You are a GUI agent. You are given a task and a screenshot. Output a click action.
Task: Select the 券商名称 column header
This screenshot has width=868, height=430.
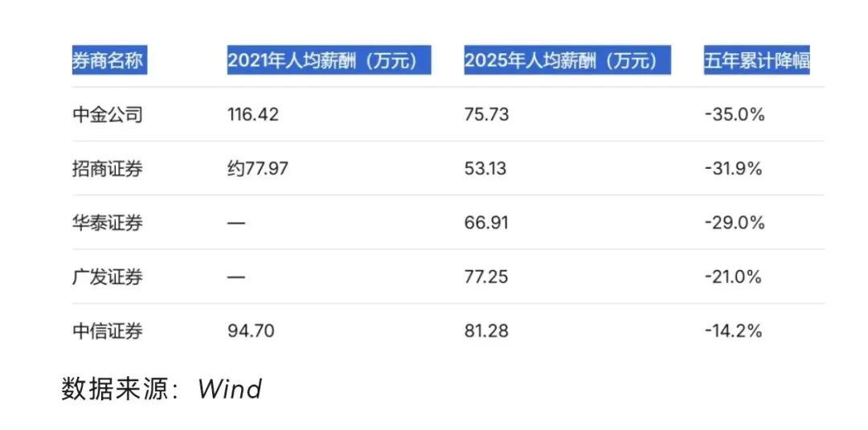coord(109,60)
